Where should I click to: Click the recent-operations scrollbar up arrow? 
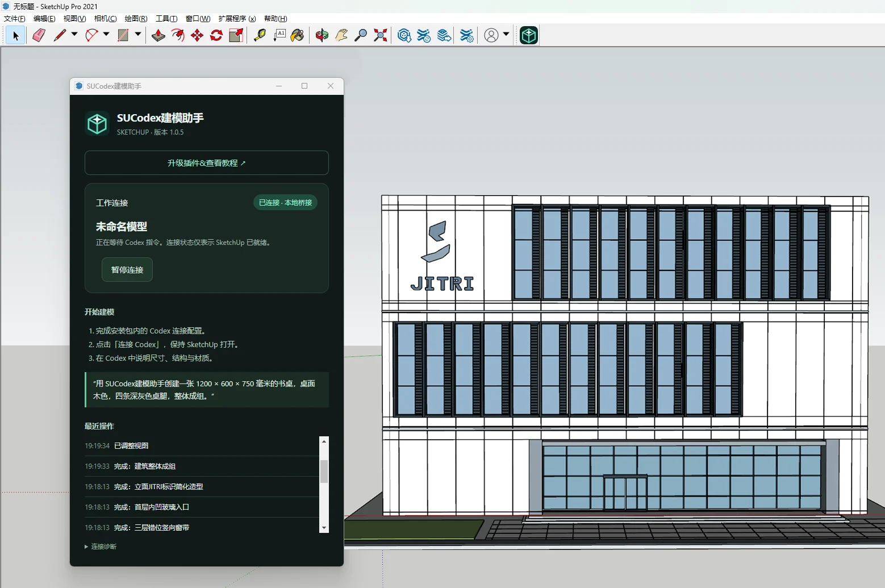pyautogui.click(x=324, y=441)
